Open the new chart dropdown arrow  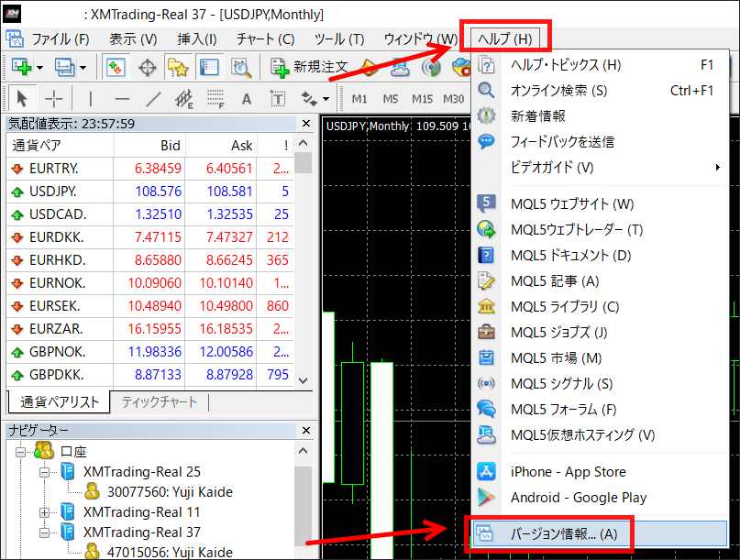[x=40, y=67]
